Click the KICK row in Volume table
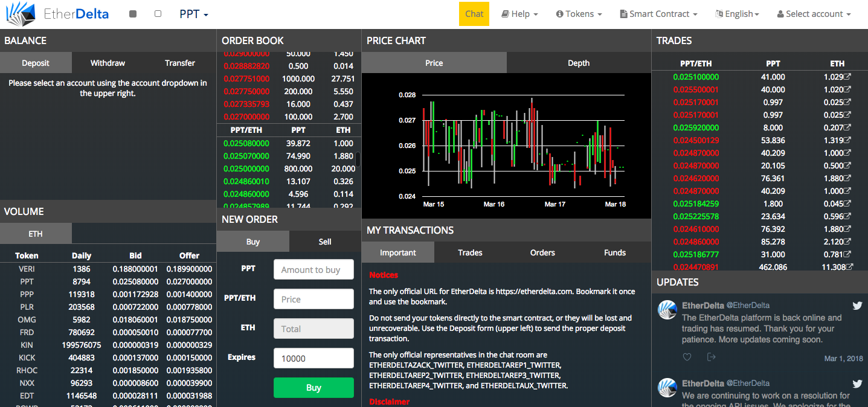868x407 pixels. pos(108,357)
